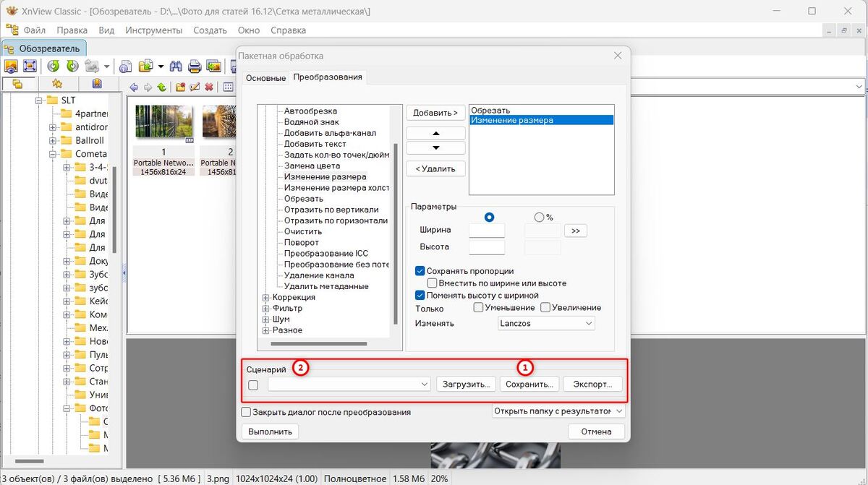
Task: Click the new folder icon
Action: tap(179, 87)
